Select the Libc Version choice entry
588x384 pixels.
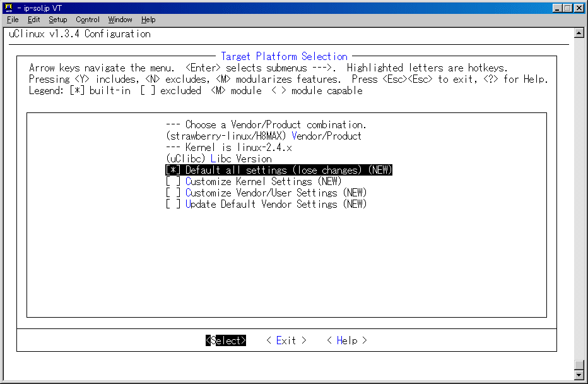[219, 159]
